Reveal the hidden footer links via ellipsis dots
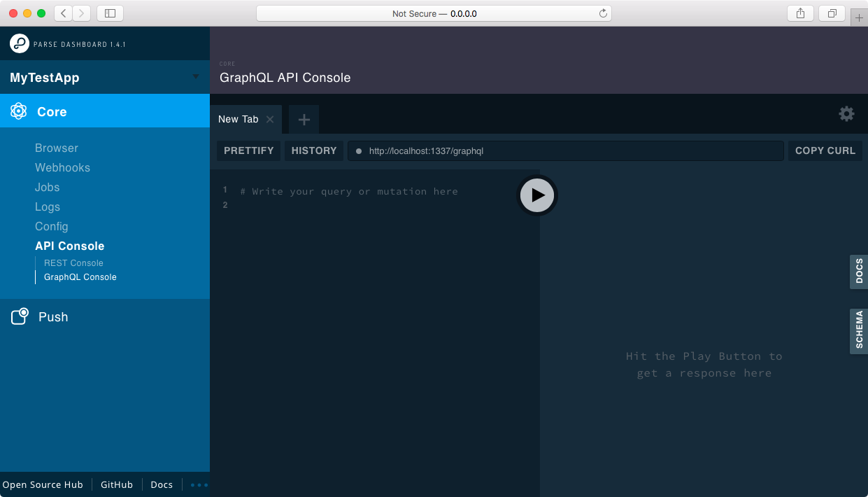The image size is (868, 497). (x=198, y=484)
